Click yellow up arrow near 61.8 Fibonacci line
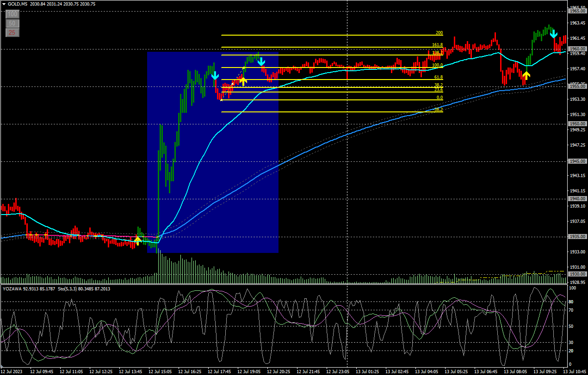This screenshot has height=375, width=588. point(243,81)
